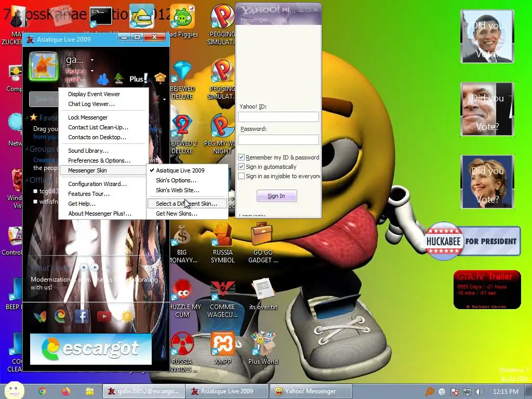The image size is (532, 399).
Task: Click the Obama Did you Vote gadget
Action: click(487, 36)
